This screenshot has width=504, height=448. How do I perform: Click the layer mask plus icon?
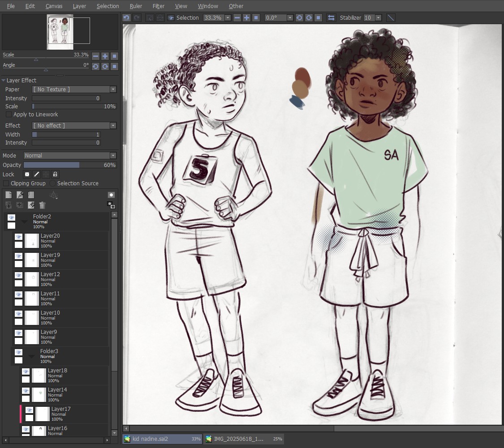111,205
